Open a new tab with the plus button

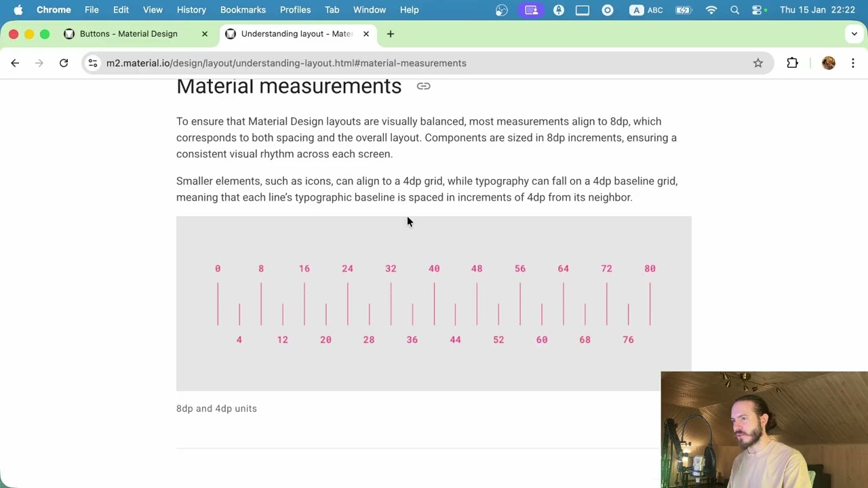pos(390,34)
